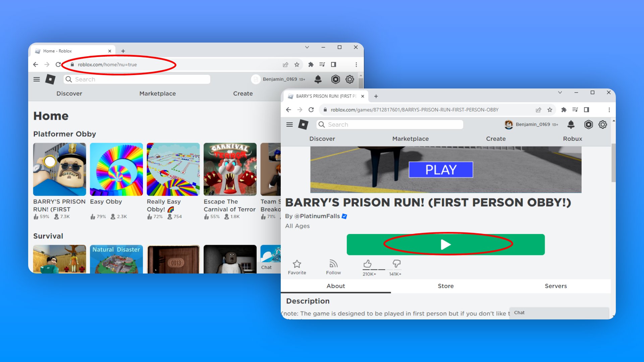Open new tab in Home window
644x362 pixels.
[x=123, y=51]
